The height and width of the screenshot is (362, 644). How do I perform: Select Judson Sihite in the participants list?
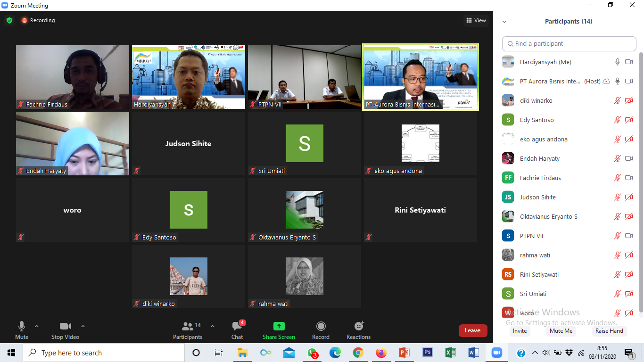(x=568, y=197)
